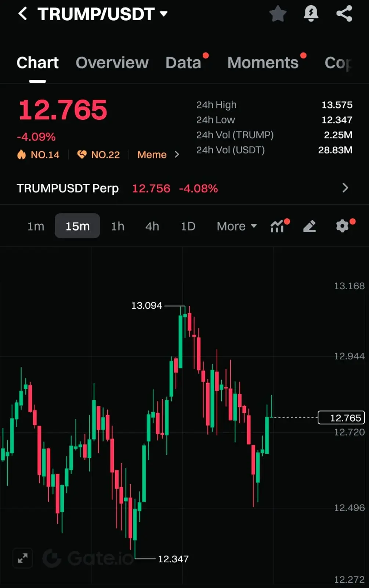Add pair to favorites with star icon
369x588 pixels.
coord(278,14)
